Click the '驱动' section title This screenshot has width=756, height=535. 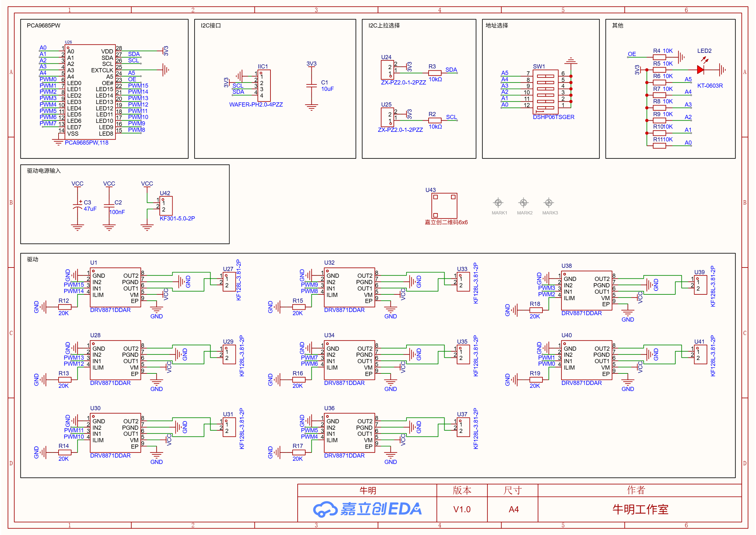click(33, 259)
